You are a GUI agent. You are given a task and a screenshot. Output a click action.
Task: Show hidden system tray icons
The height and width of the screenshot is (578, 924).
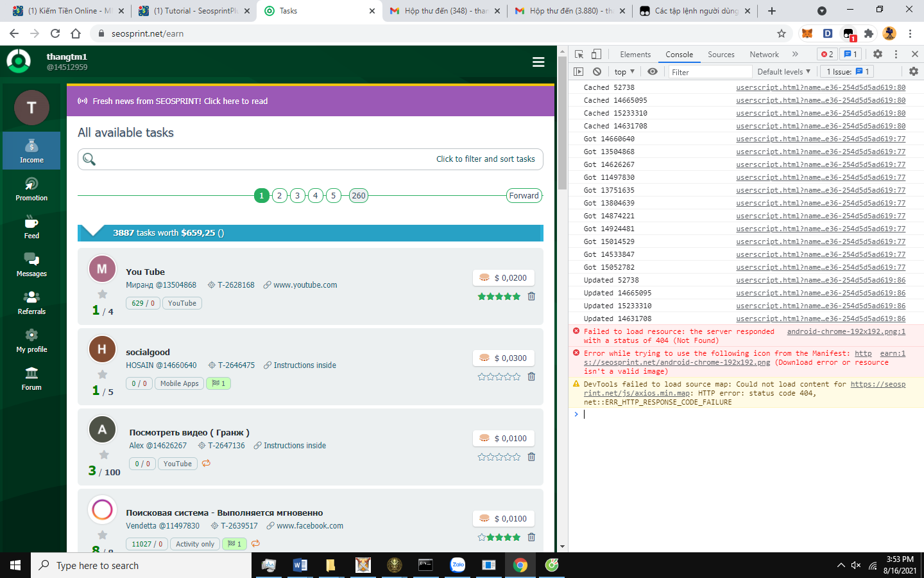pos(841,565)
